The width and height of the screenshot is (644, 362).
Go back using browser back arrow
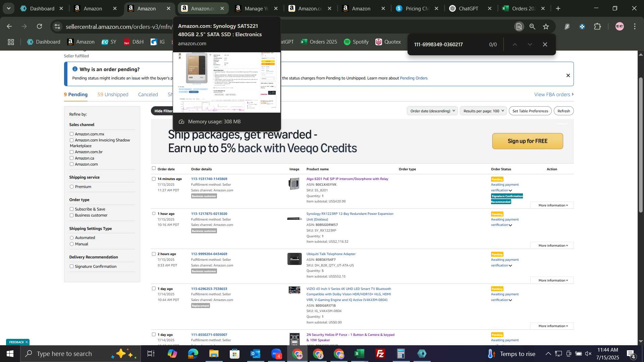(x=9, y=26)
